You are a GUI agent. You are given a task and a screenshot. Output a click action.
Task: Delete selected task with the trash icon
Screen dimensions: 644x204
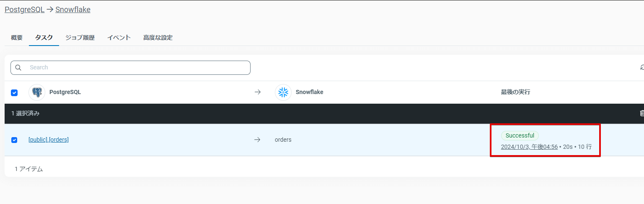tap(642, 113)
